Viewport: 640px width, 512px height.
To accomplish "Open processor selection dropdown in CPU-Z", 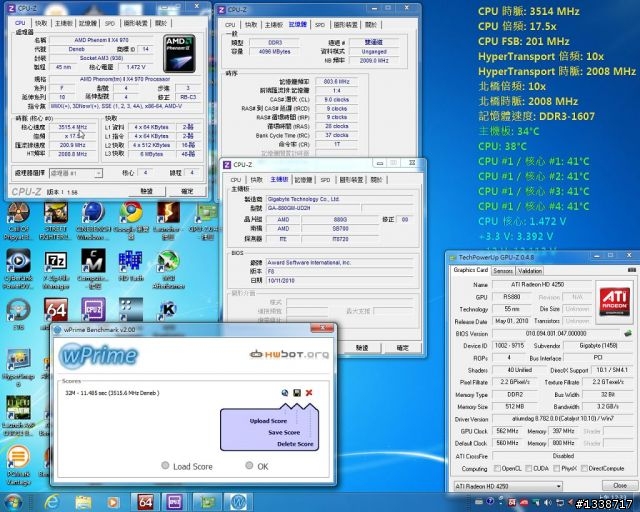I will click(x=76, y=173).
